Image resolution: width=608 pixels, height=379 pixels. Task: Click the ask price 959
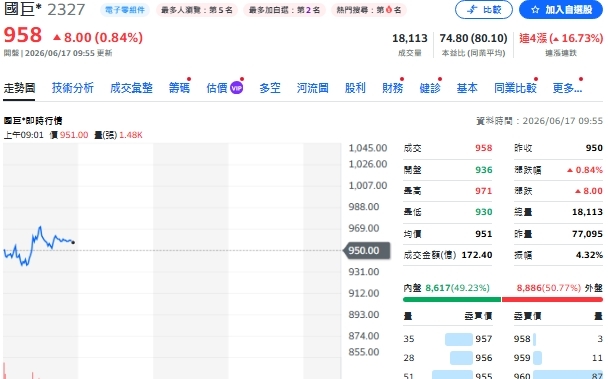(x=522, y=358)
